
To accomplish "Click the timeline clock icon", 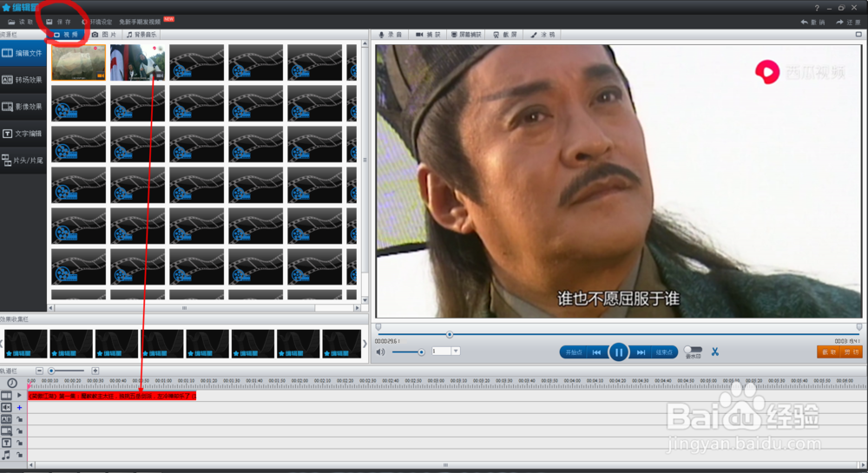I will tap(12, 383).
